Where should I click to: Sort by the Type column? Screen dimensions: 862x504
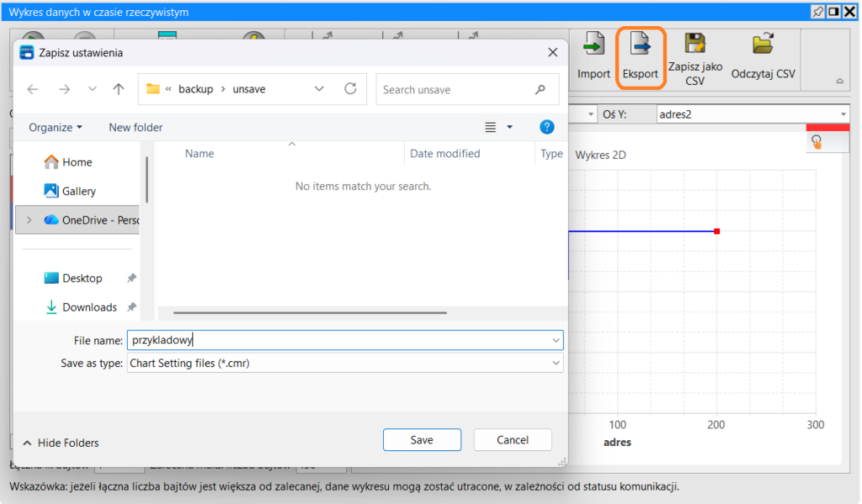click(551, 154)
